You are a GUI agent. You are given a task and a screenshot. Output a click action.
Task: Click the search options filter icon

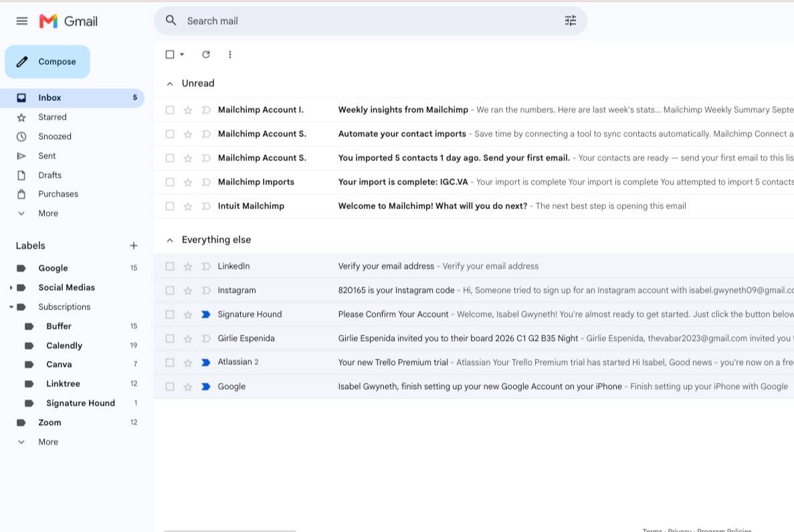[x=570, y=21]
